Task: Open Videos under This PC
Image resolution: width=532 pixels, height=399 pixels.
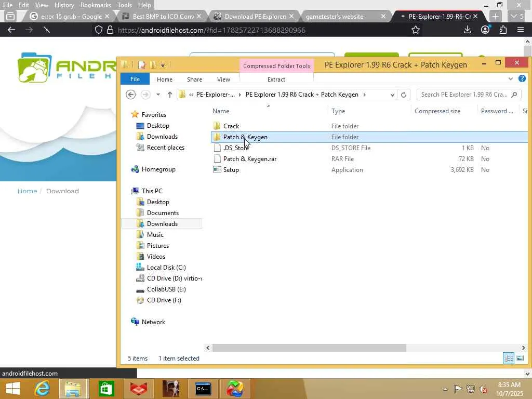Action: click(156, 257)
